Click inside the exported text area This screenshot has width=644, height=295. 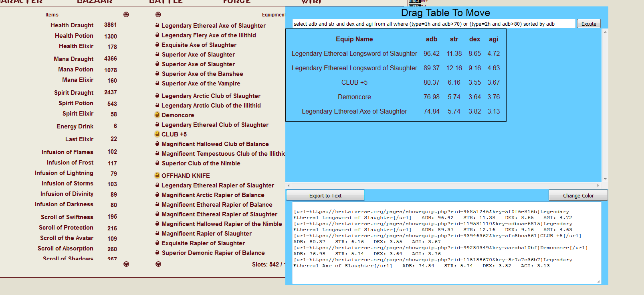point(446,243)
